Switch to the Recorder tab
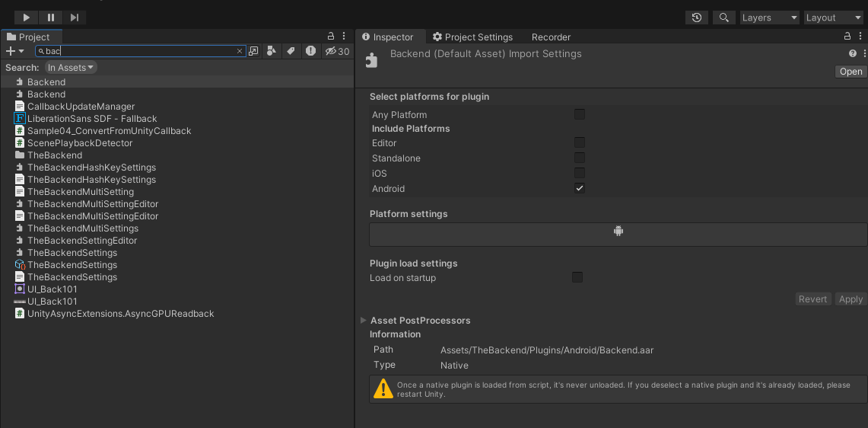 551,37
